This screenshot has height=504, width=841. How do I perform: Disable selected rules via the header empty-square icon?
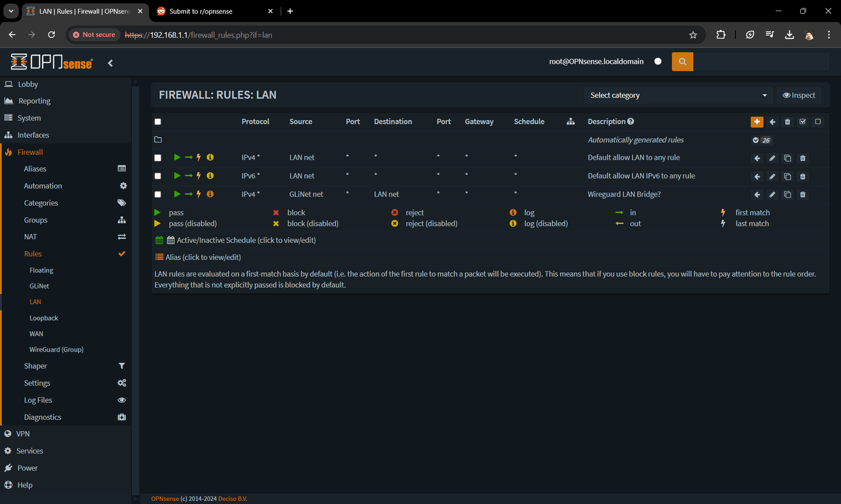click(818, 122)
